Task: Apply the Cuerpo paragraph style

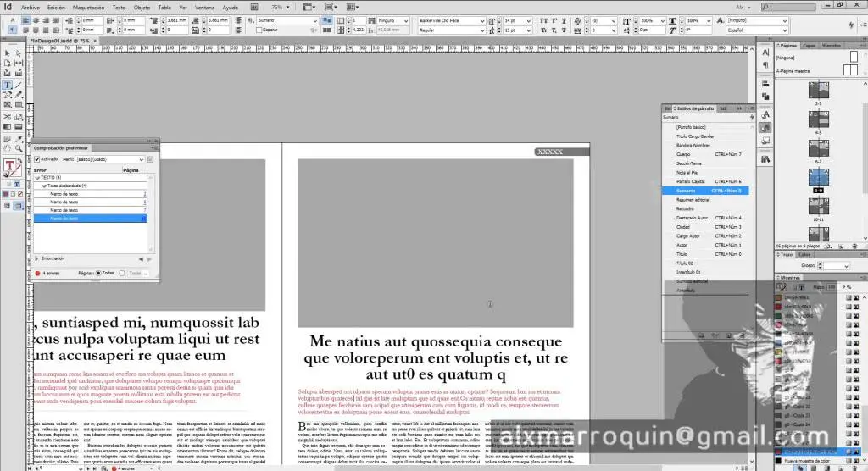Action: [x=706, y=154]
